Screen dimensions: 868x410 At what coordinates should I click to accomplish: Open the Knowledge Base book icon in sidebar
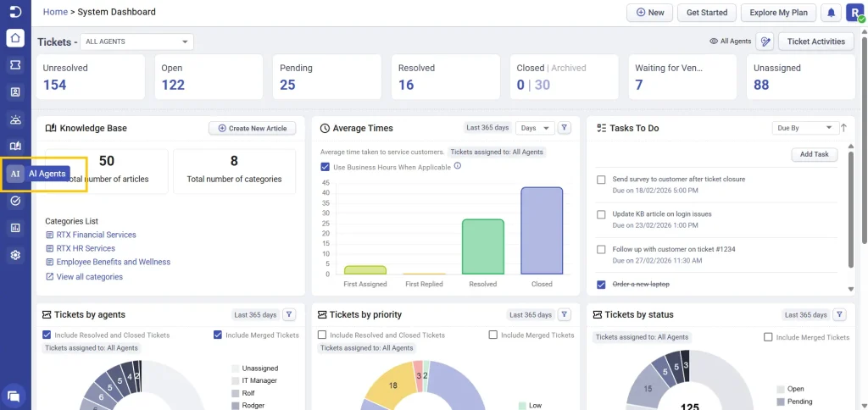coord(15,147)
